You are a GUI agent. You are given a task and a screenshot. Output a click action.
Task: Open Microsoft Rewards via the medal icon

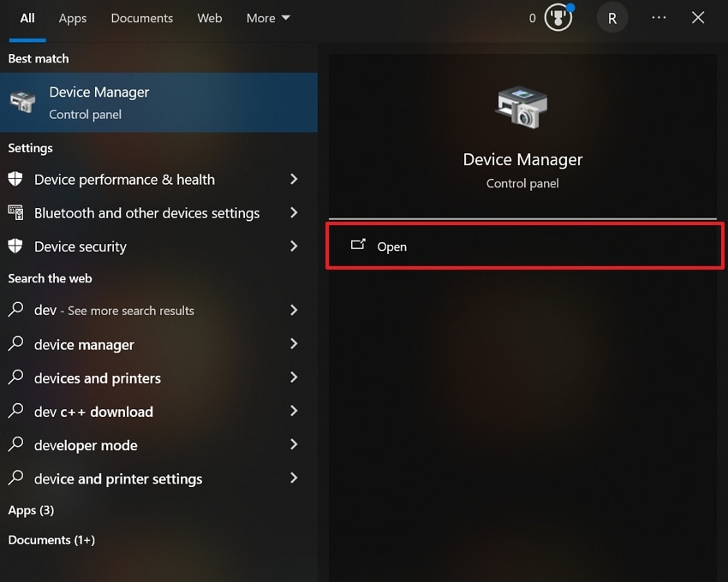[557, 17]
